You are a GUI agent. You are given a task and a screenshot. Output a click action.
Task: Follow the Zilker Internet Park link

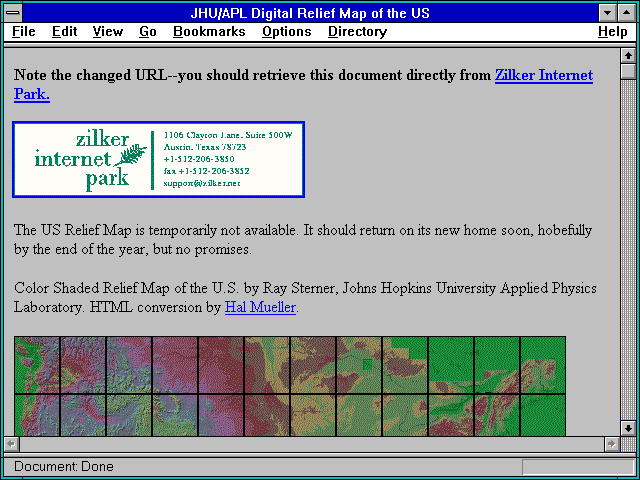click(544, 75)
